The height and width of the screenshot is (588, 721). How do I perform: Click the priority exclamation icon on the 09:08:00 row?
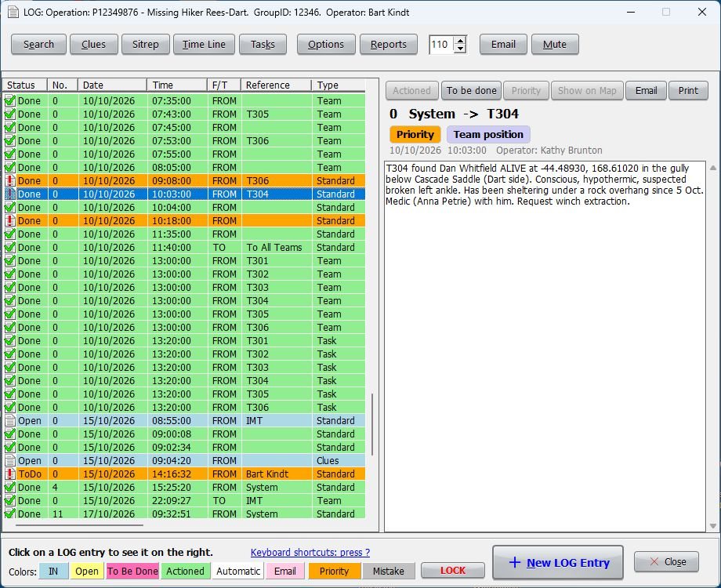coord(9,181)
